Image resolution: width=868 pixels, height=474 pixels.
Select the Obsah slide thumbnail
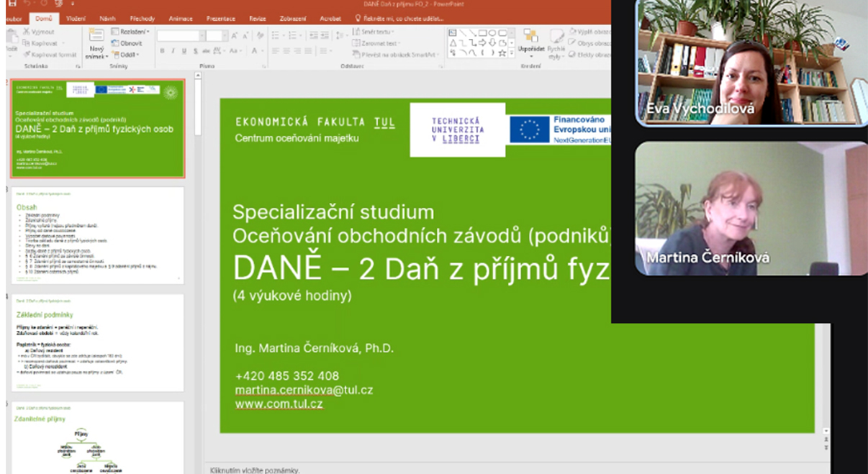click(98, 235)
